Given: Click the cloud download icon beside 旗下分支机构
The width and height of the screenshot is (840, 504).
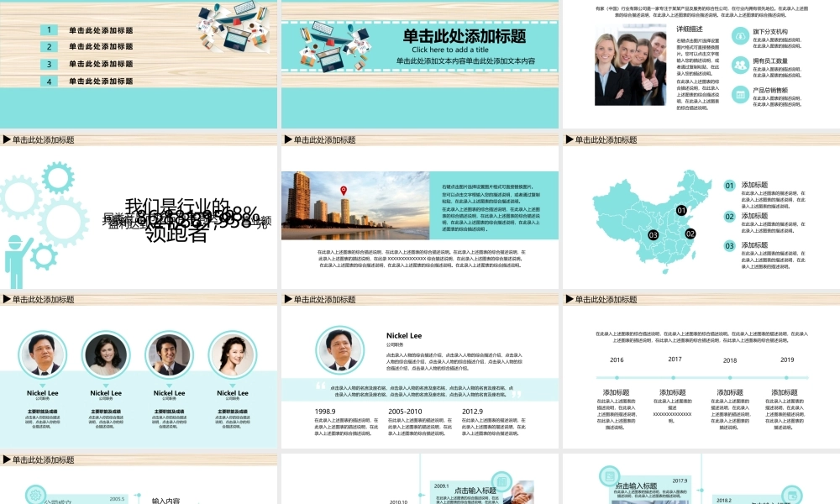Looking at the screenshot, I should pos(741,36).
